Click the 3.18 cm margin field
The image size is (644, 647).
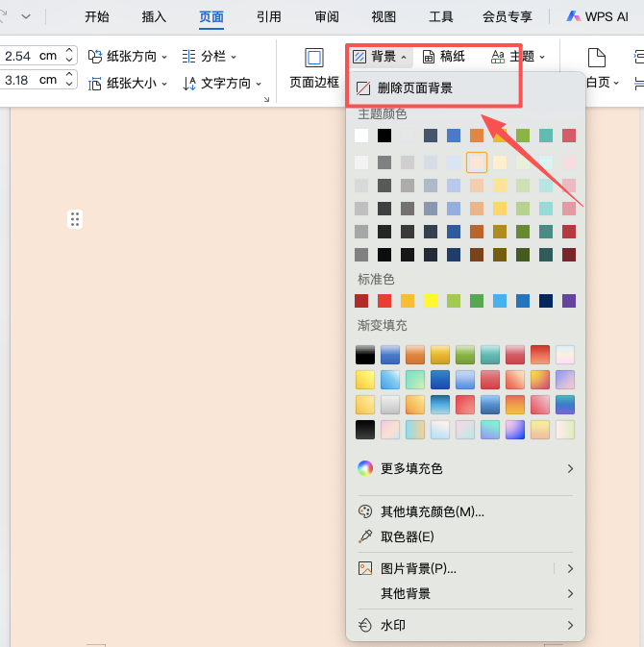30,80
